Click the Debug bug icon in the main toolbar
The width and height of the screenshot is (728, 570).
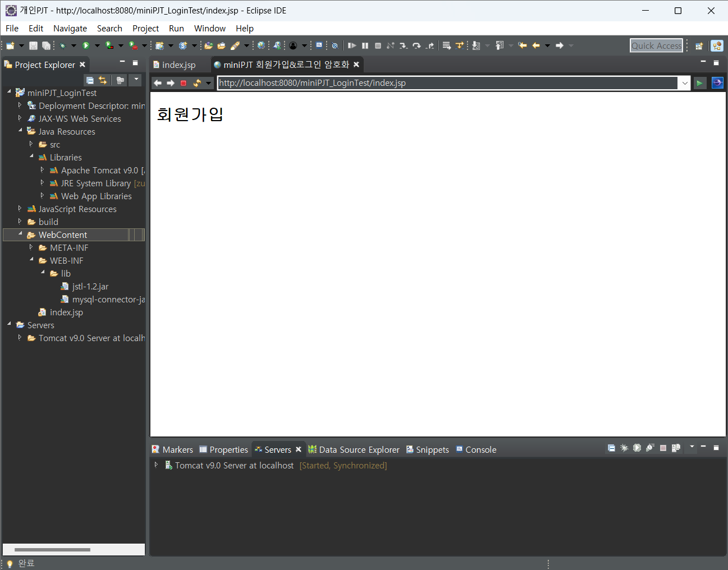[62, 45]
